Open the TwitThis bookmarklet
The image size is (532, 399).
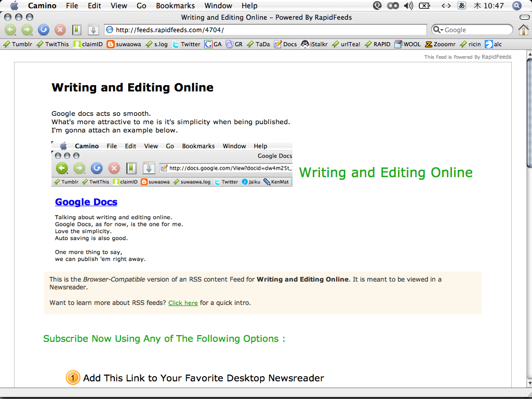52,44
